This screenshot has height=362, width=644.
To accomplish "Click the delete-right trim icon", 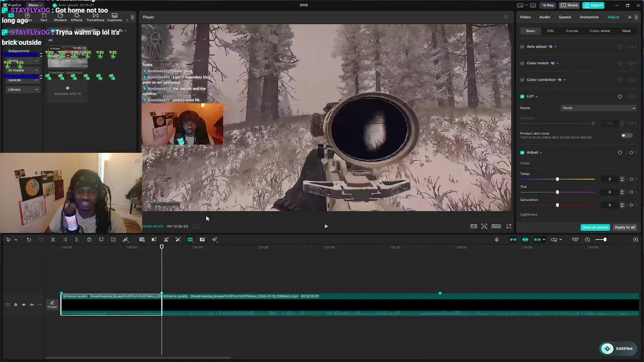I will 77,240.
